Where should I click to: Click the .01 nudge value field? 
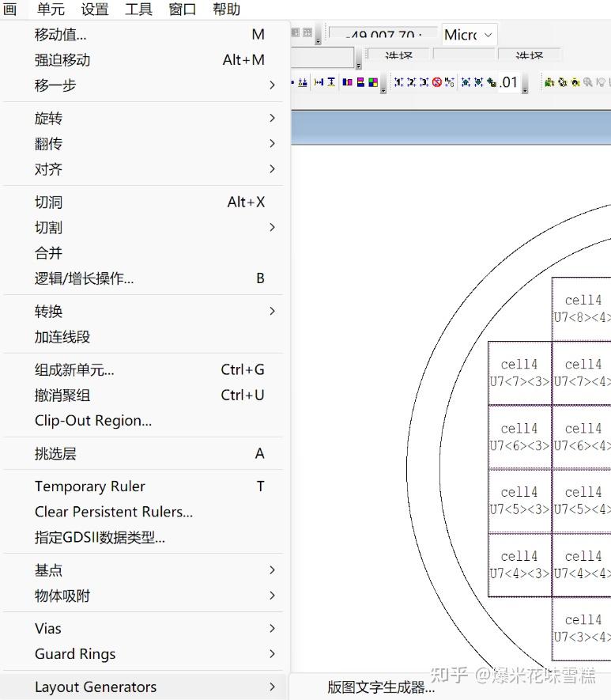[509, 82]
